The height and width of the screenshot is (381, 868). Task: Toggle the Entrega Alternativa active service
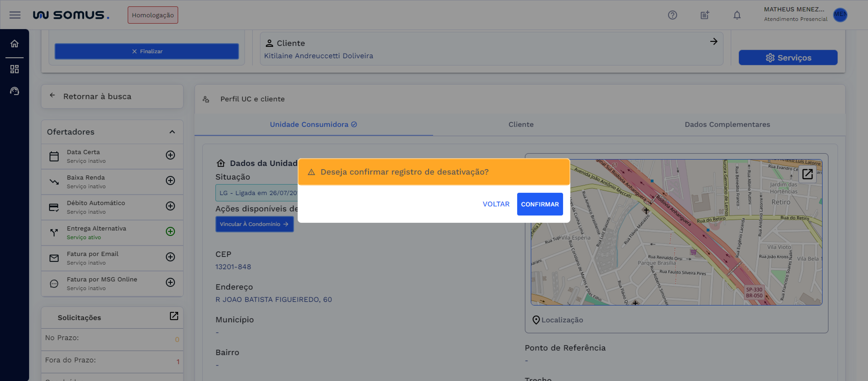(170, 232)
